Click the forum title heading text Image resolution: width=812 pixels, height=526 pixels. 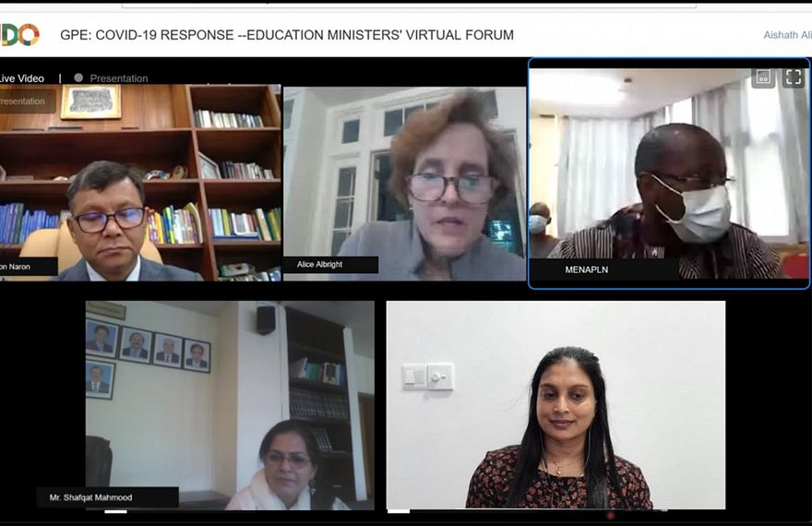coord(287,35)
